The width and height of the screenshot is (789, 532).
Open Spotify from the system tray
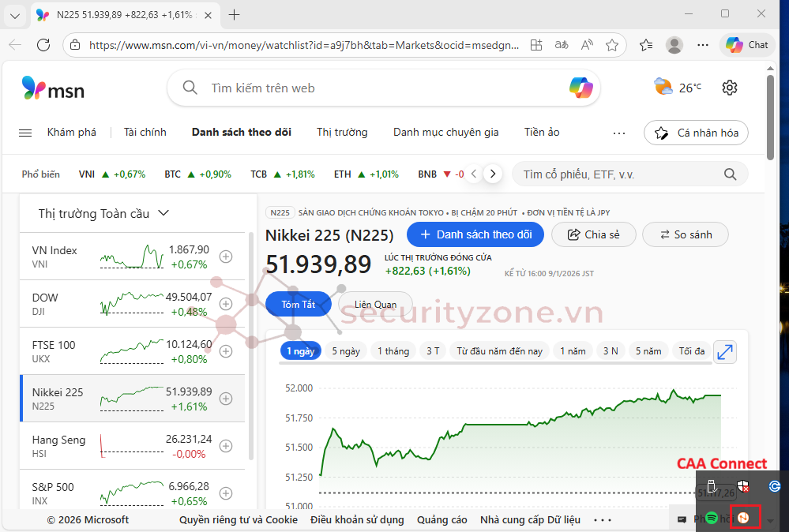click(x=711, y=518)
